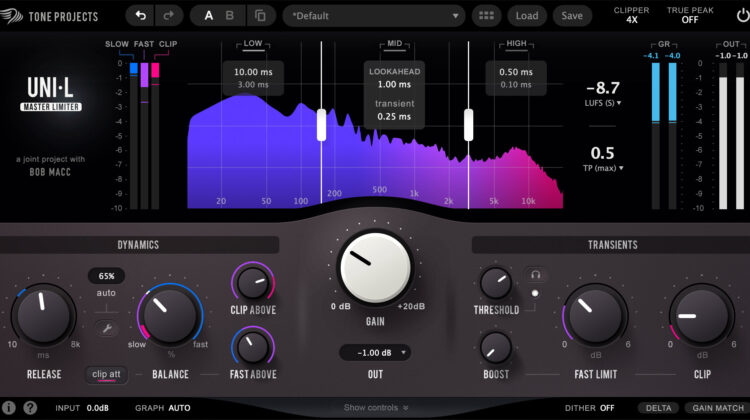750x420 pixels.
Task: Open the help question mark icon
Action: [30, 408]
